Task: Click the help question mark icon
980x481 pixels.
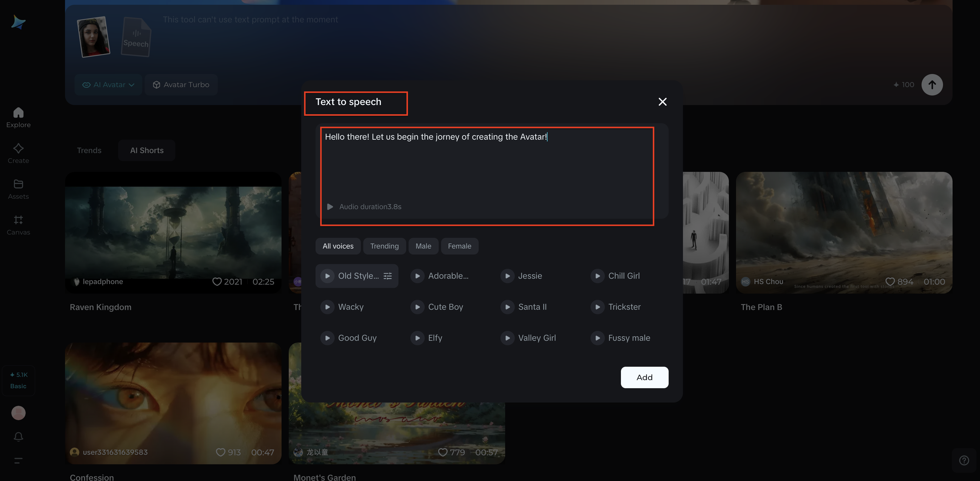Action: 964,460
